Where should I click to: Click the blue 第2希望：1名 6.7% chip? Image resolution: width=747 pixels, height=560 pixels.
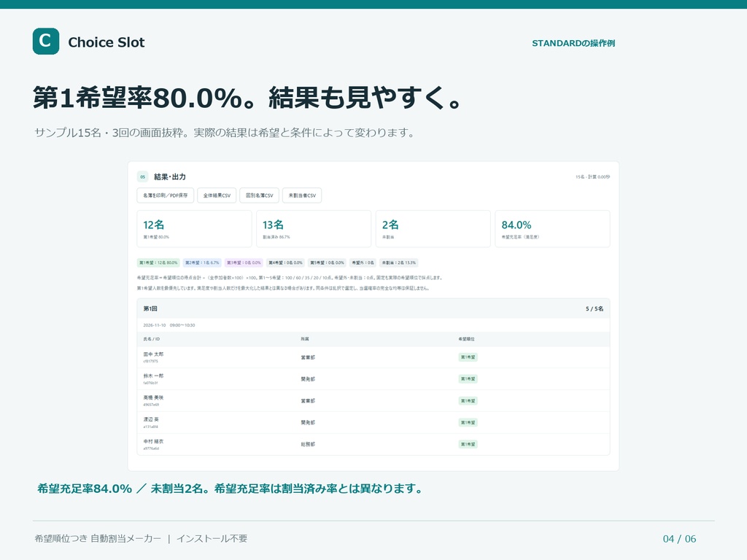(x=202, y=262)
